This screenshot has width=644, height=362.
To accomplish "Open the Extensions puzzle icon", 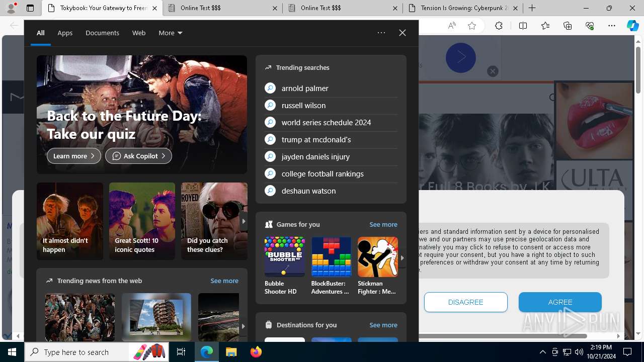I will pyautogui.click(x=499, y=26).
